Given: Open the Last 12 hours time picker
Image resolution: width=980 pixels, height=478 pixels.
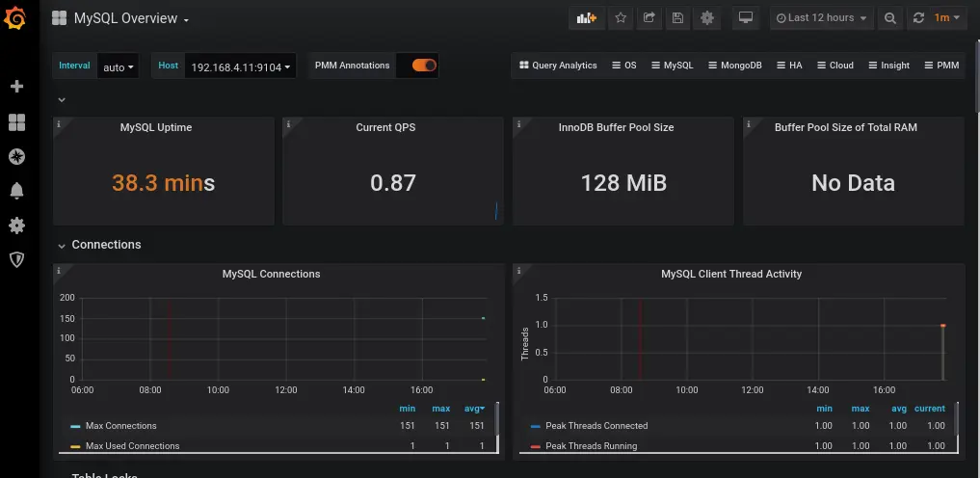Looking at the screenshot, I should [x=821, y=18].
